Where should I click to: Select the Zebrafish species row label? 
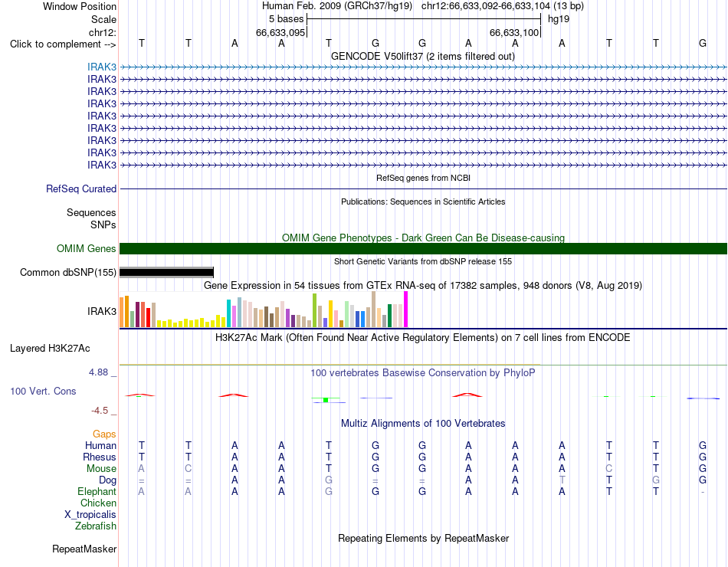click(x=96, y=526)
